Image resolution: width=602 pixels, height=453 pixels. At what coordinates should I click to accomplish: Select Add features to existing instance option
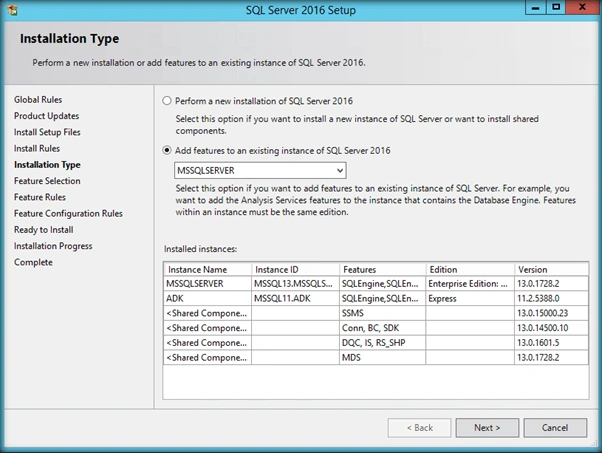click(167, 150)
